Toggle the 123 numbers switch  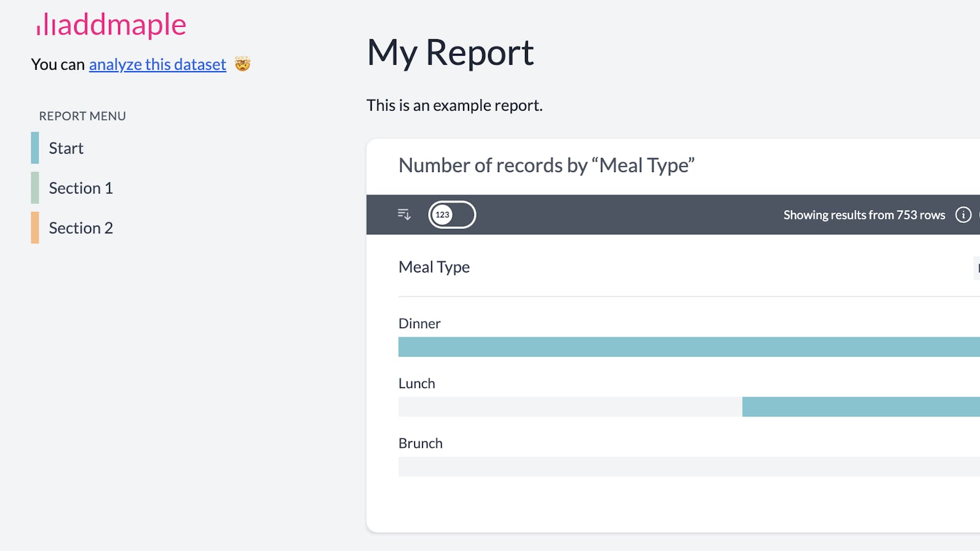(452, 215)
